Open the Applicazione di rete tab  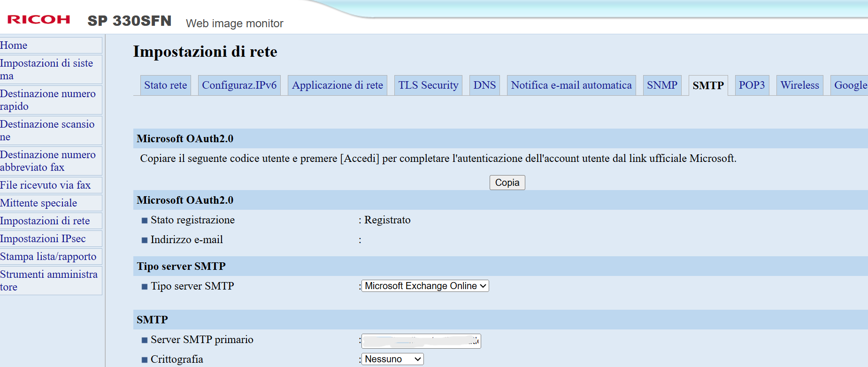point(338,85)
